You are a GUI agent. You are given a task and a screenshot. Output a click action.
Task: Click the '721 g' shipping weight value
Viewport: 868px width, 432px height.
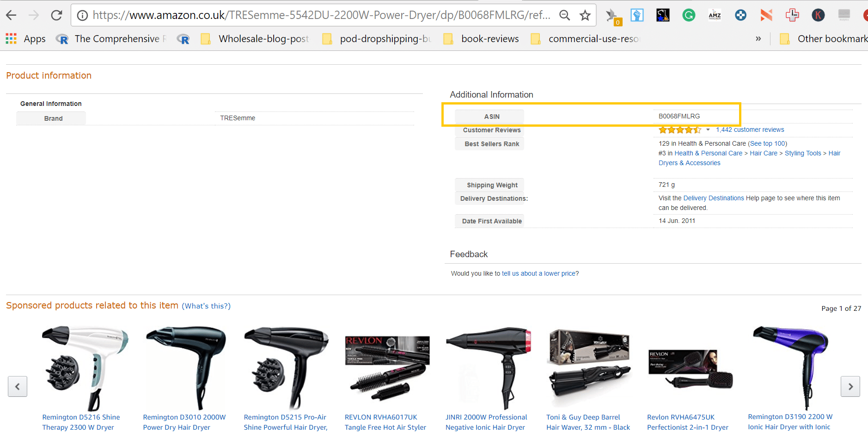[666, 185]
